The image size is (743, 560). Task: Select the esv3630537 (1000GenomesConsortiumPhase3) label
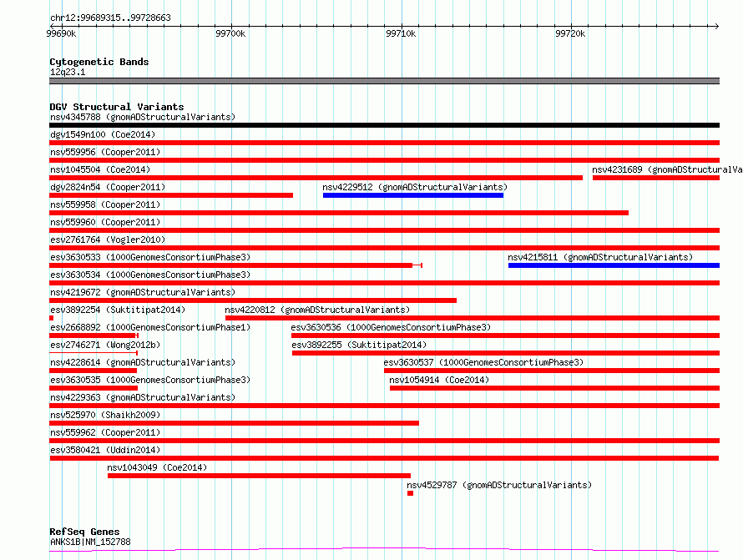tap(484, 362)
